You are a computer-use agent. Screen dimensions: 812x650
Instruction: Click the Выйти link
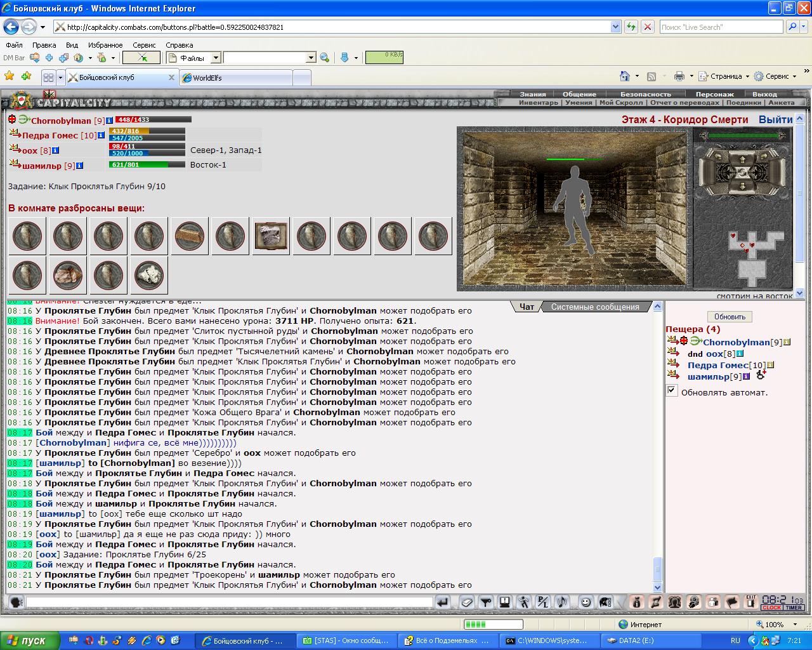point(775,119)
